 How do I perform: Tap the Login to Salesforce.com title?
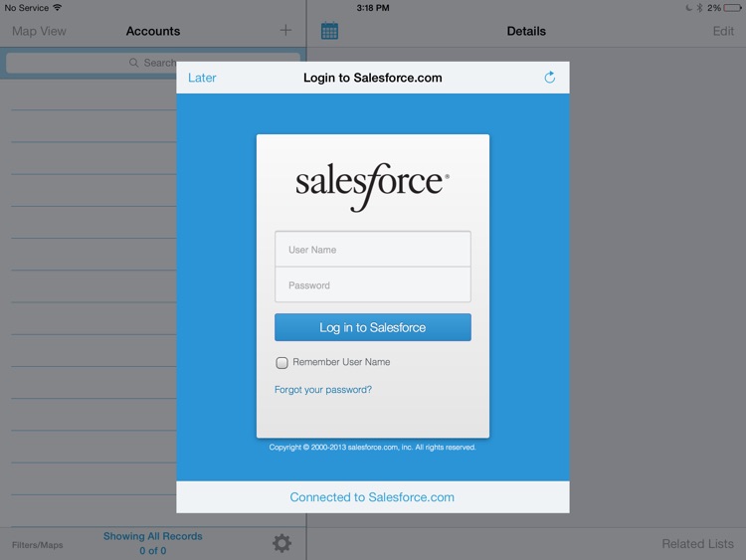(373, 78)
